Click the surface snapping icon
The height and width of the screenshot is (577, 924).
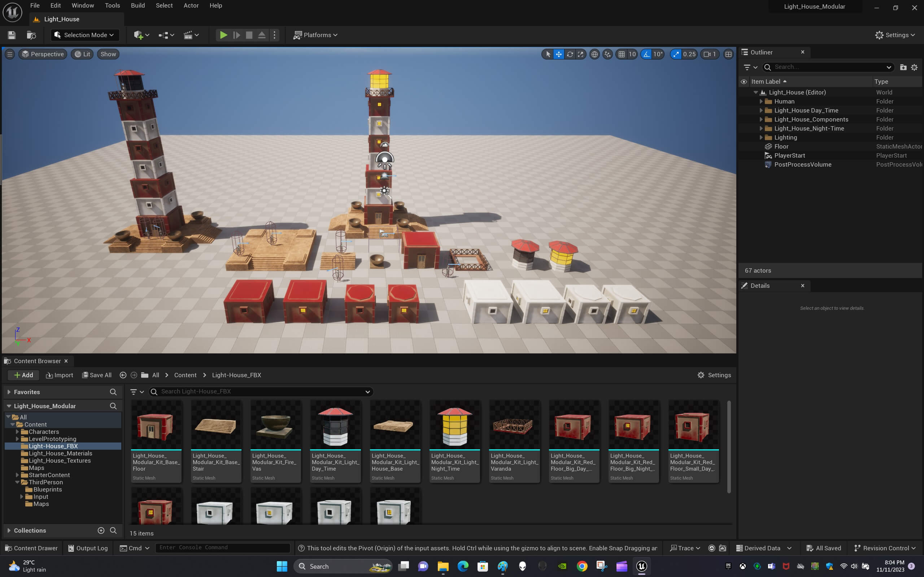[x=607, y=54]
